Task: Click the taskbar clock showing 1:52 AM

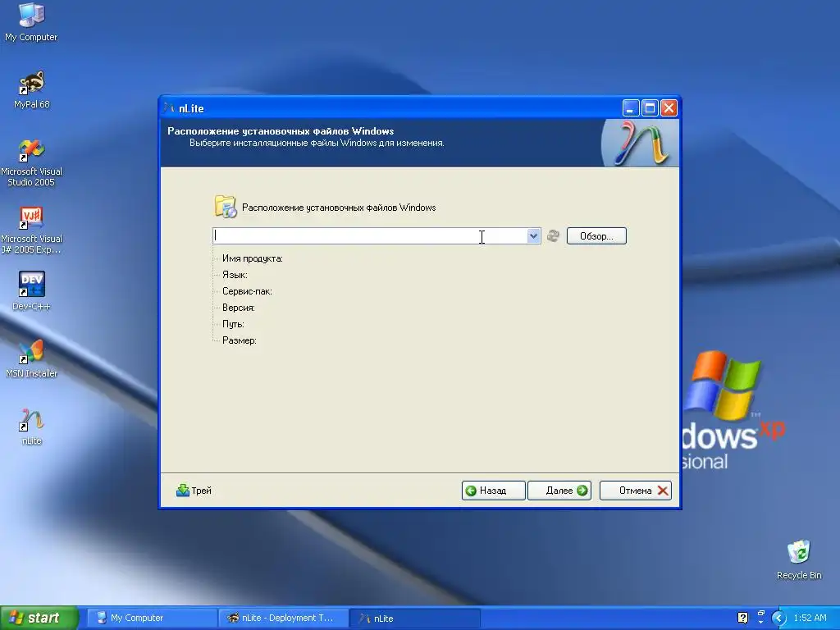Action: coord(810,618)
